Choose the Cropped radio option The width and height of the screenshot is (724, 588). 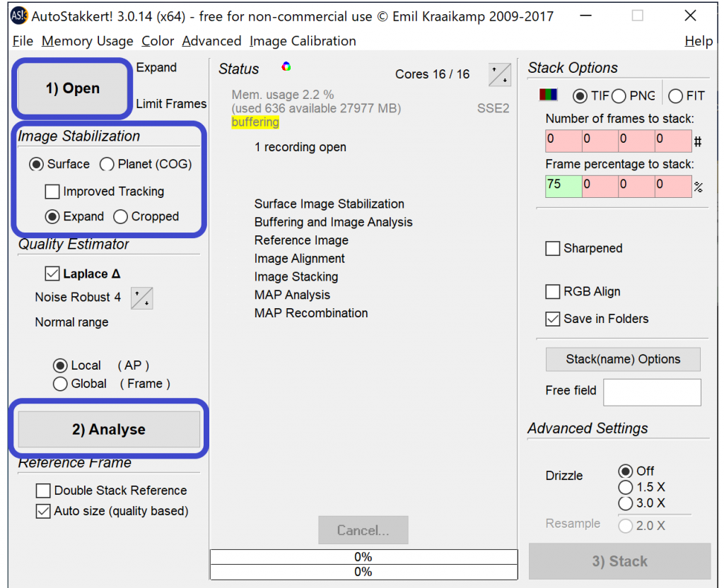pyautogui.click(x=146, y=216)
